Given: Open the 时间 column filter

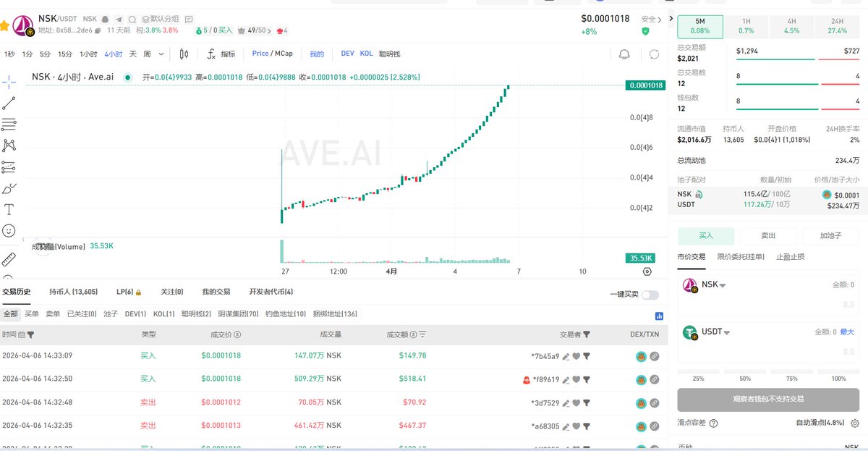Looking at the screenshot, I should coord(30,334).
